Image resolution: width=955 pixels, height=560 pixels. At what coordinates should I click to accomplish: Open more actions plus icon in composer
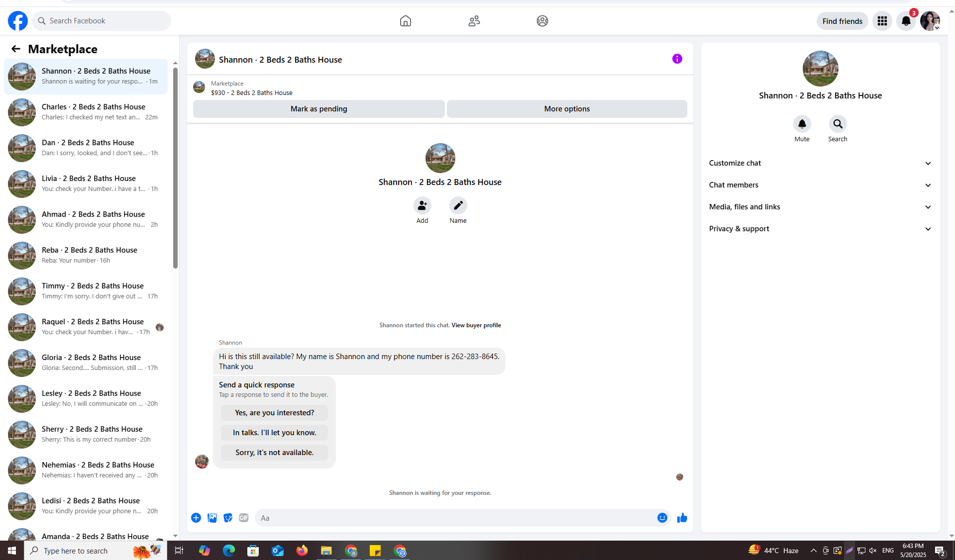tap(196, 518)
